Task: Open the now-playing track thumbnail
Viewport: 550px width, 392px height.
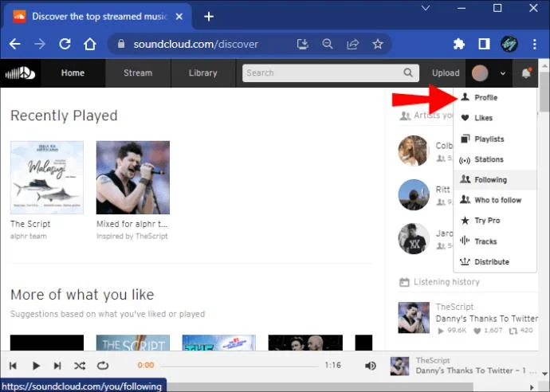Action: click(400, 366)
